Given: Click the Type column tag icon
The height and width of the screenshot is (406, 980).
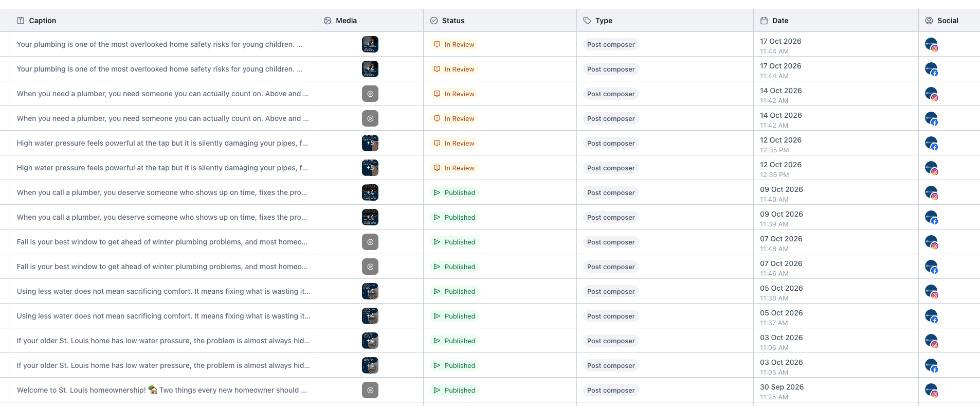Looking at the screenshot, I should coord(587,21).
